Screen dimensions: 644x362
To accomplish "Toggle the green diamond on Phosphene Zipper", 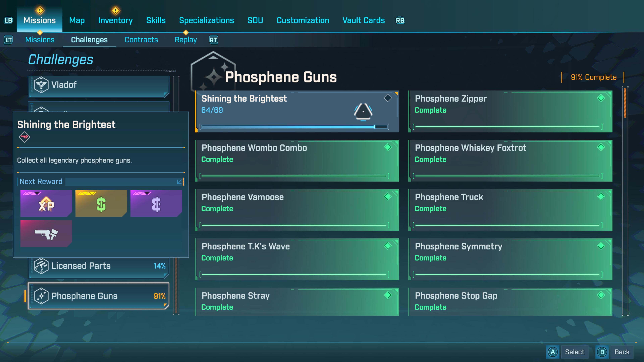I will click(601, 98).
